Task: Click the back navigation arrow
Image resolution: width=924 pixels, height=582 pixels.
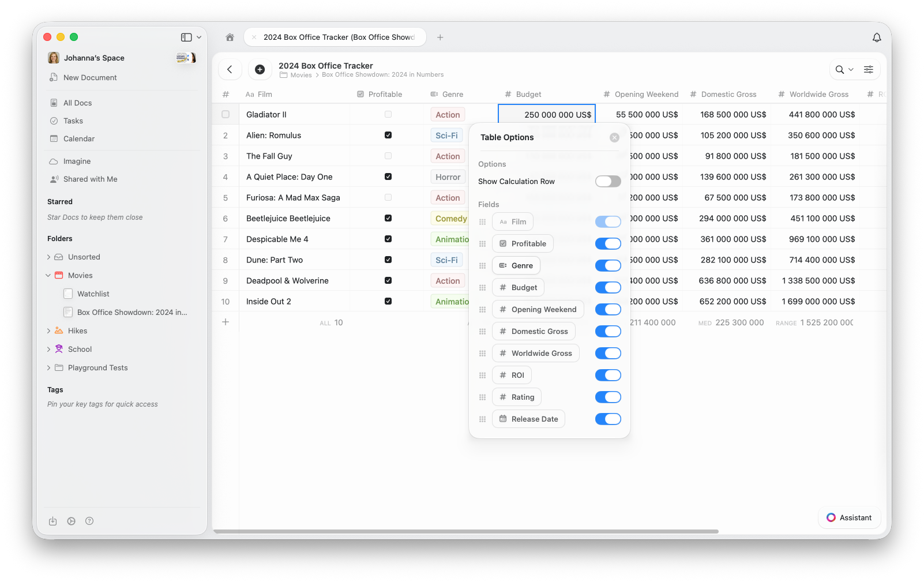Action: tap(230, 69)
